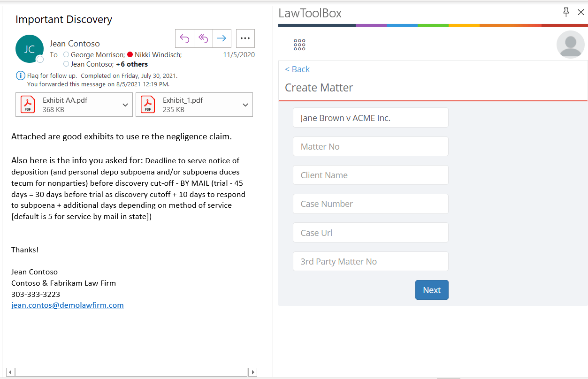Click Nikki Windisch's presence indicator
Viewport: 588px width, 379px height.
point(130,54)
